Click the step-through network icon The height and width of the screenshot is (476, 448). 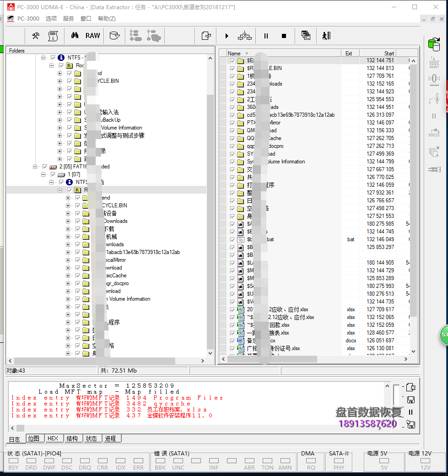click(x=245, y=36)
